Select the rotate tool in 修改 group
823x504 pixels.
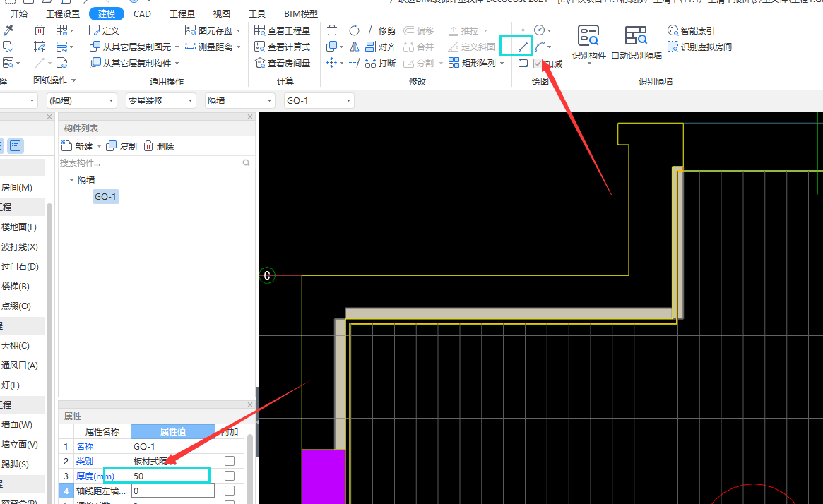tap(355, 30)
